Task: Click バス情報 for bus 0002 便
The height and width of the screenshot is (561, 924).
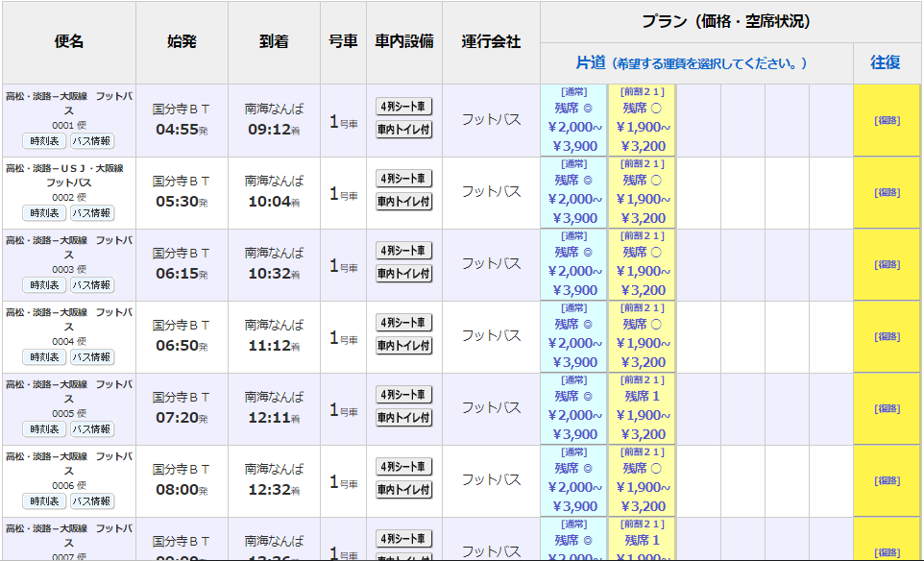Action: point(92,213)
